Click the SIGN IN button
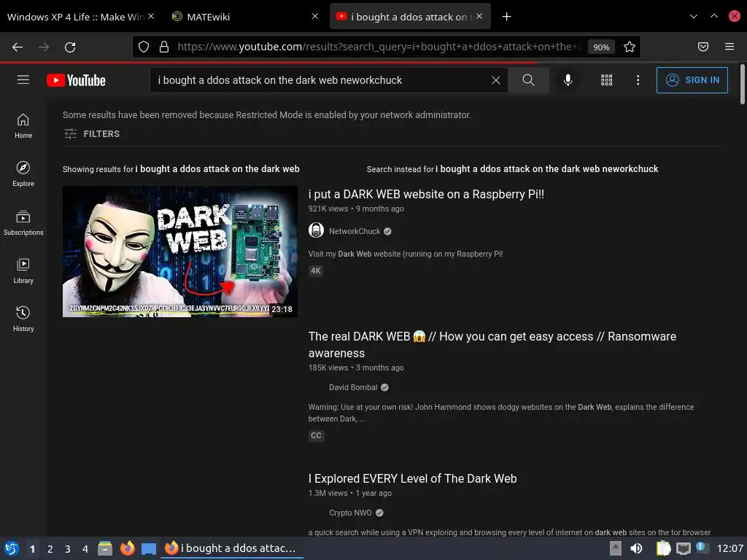Image resolution: width=747 pixels, height=560 pixels. pos(692,80)
